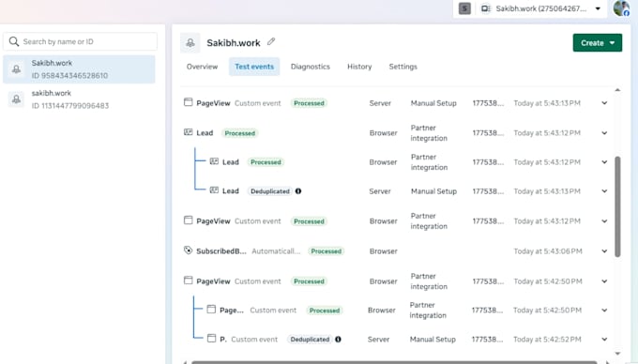Click the Deduplicated badge on Lead child row

point(270,191)
